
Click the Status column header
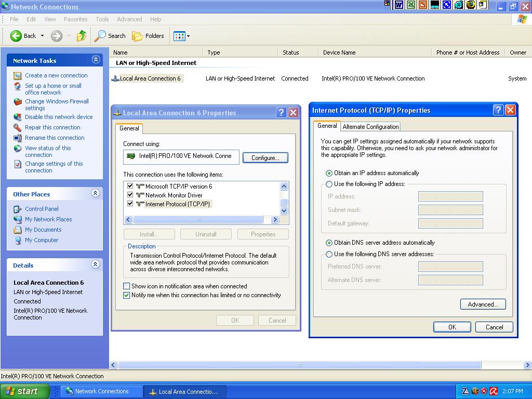click(x=298, y=52)
